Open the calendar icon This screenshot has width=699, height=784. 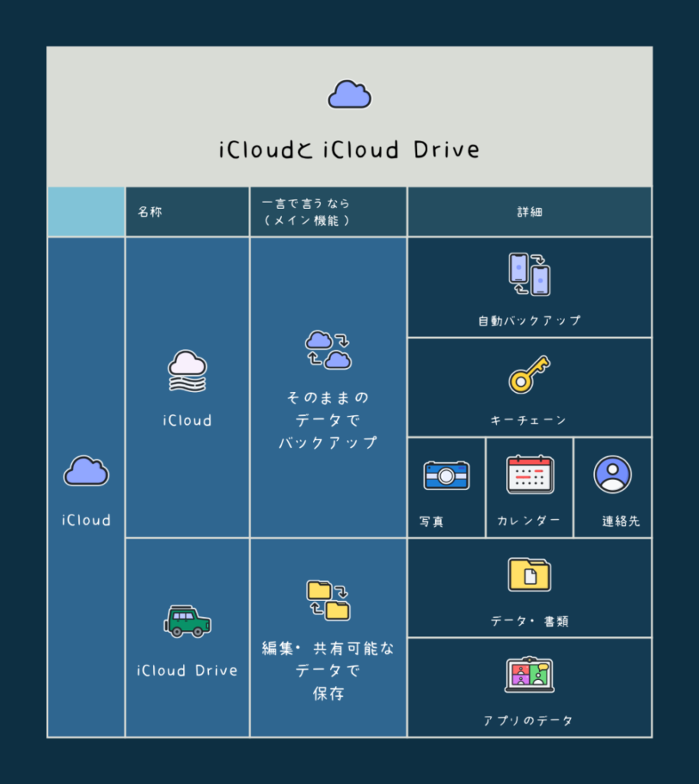[530, 475]
